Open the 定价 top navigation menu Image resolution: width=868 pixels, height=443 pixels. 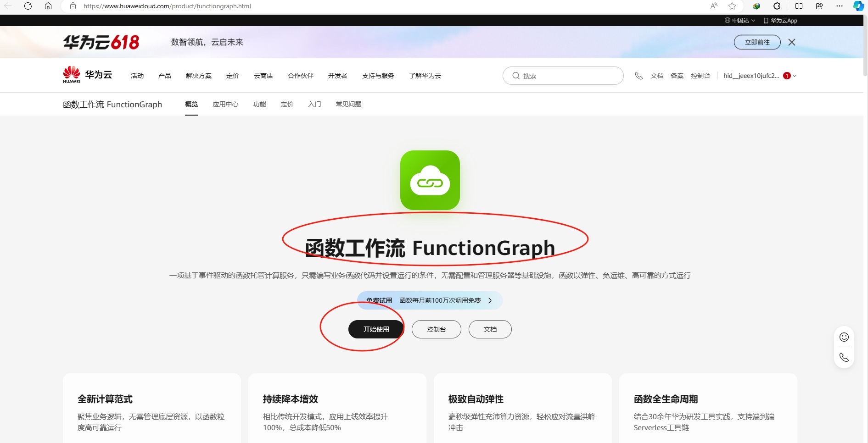tap(233, 76)
